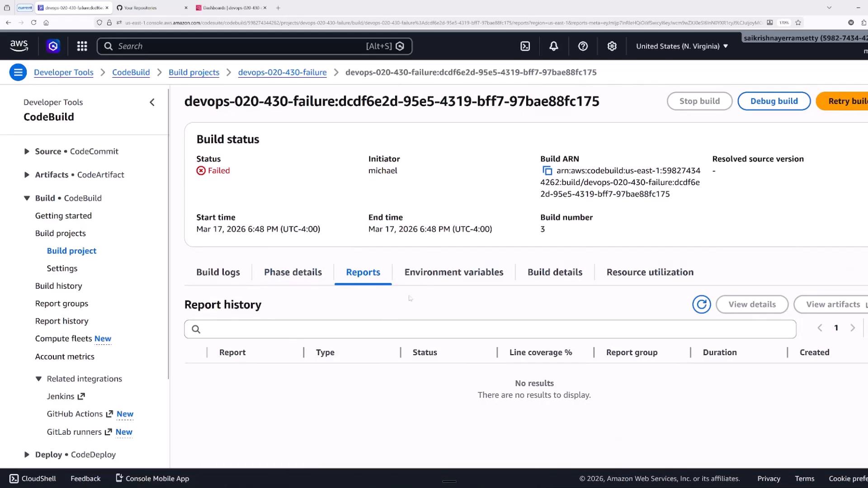Open the help question mark menu
Image resolution: width=868 pixels, height=488 pixels.
point(583,46)
